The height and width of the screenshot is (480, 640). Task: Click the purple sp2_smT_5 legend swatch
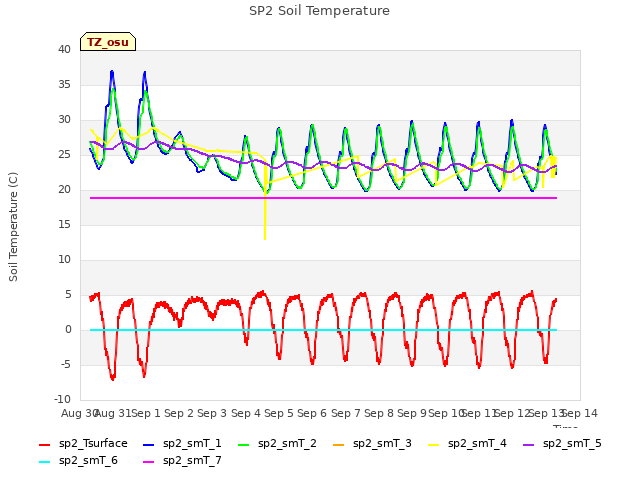529,444
